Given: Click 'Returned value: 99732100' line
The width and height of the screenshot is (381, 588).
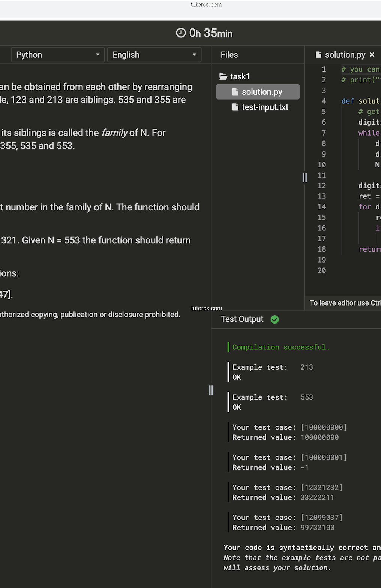Looking at the screenshot, I should [x=283, y=527].
